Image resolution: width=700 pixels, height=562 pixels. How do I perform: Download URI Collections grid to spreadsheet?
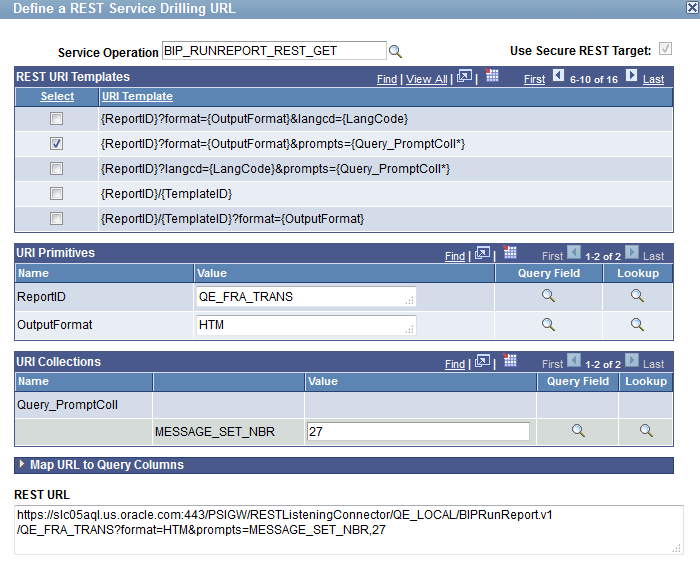pyautogui.click(x=510, y=360)
